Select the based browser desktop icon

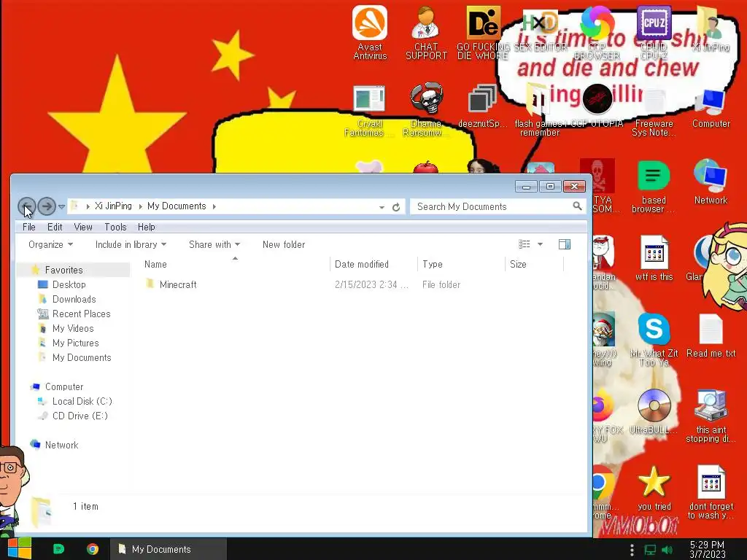(x=654, y=186)
